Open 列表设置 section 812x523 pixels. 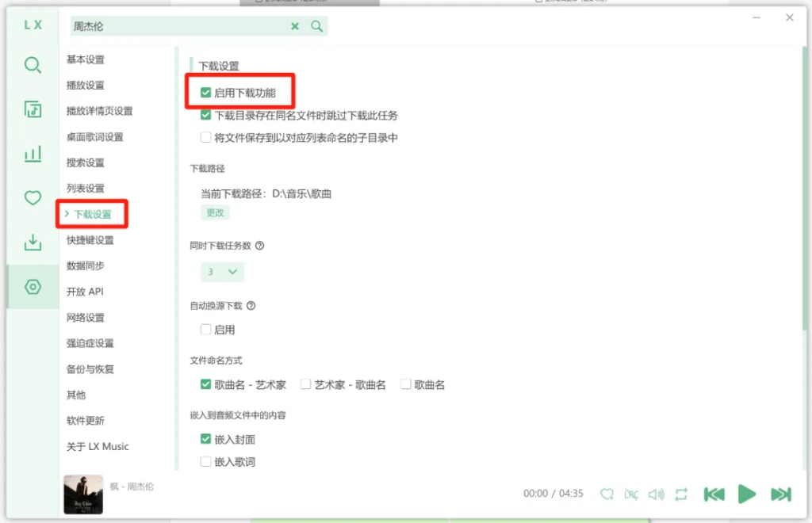point(86,189)
